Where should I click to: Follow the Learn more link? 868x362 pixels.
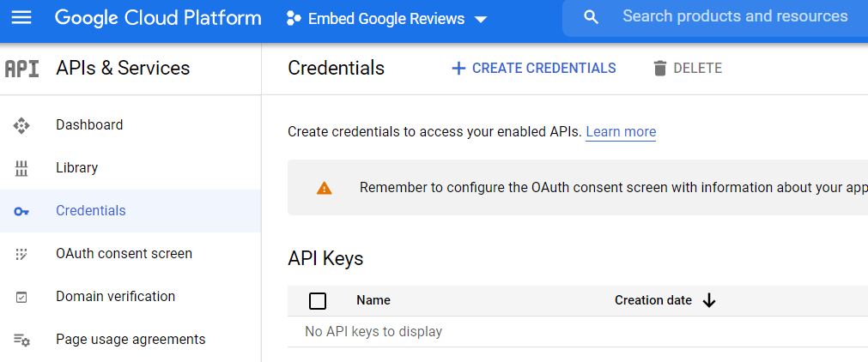pyautogui.click(x=621, y=132)
